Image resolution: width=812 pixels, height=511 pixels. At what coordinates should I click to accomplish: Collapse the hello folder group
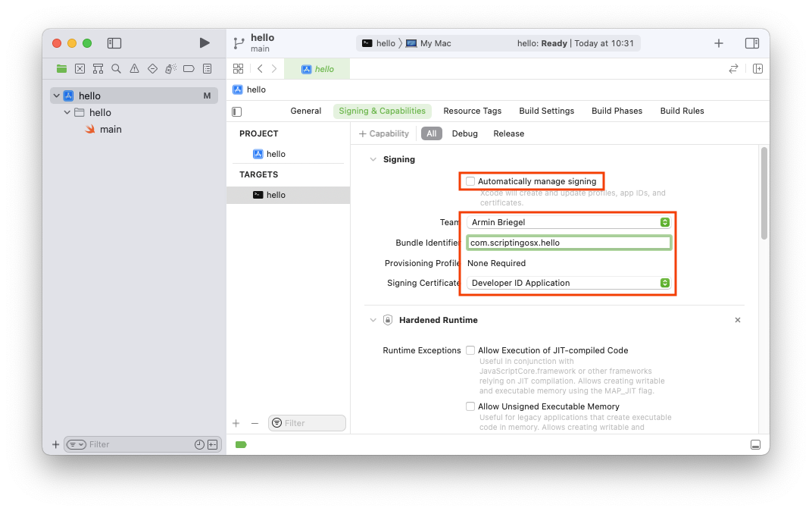67,112
